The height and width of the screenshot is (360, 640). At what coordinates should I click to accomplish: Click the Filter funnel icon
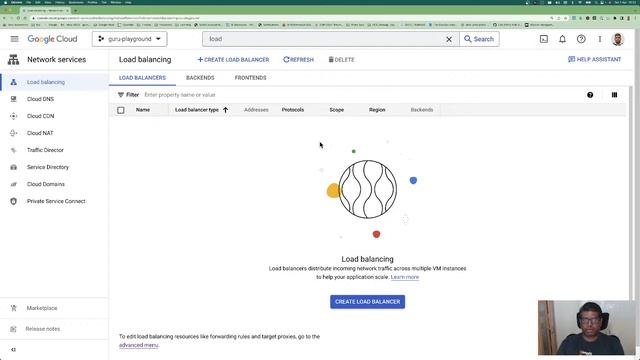[x=121, y=95]
